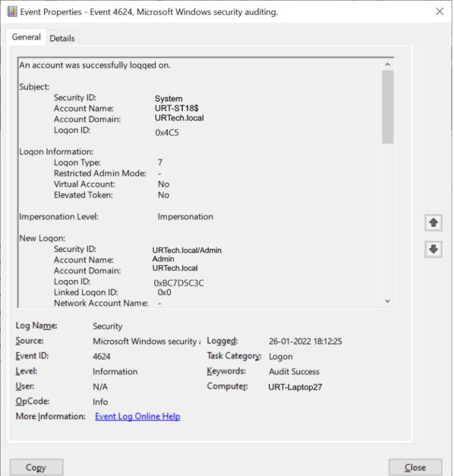
Task: Click the Keywords value Audit Success
Action: [x=294, y=372]
